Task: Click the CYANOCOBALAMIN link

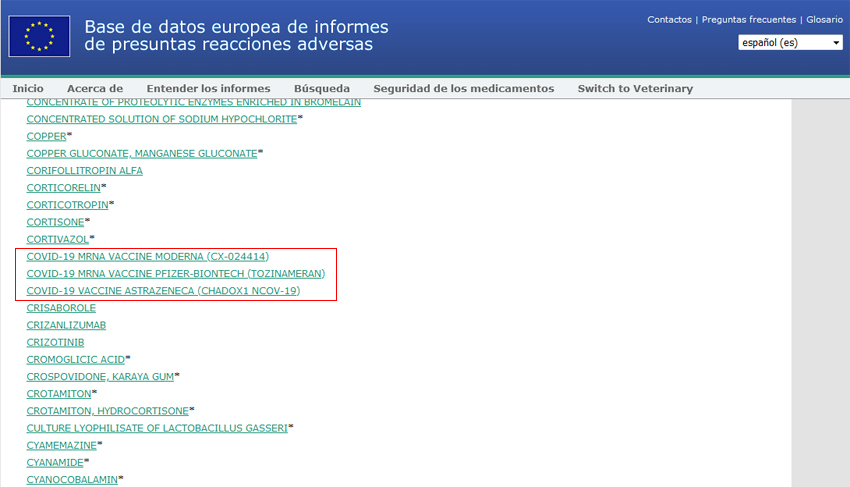Action: coord(72,480)
